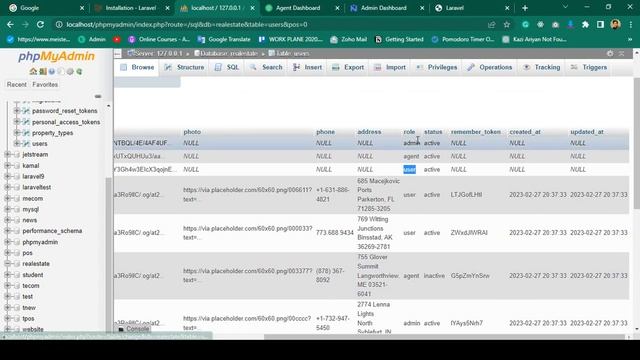Open new browser tab with plus
The width and height of the screenshot is (640, 360).
point(525,8)
